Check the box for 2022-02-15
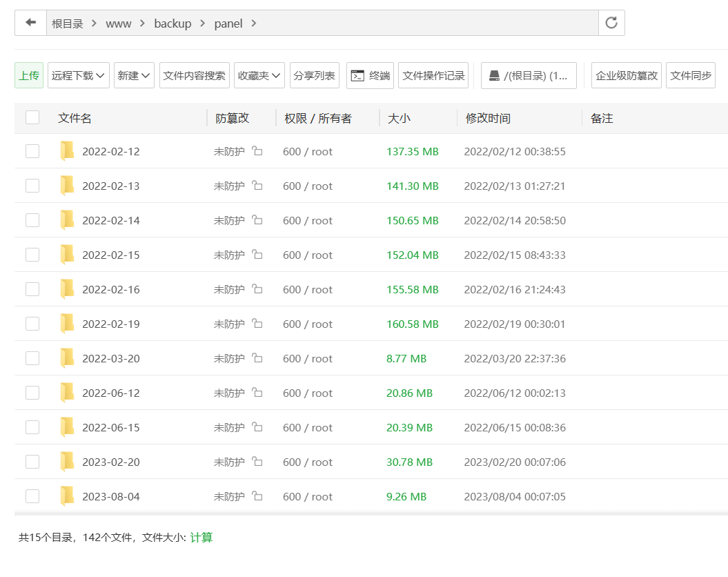The height and width of the screenshot is (577, 728). tap(32, 255)
